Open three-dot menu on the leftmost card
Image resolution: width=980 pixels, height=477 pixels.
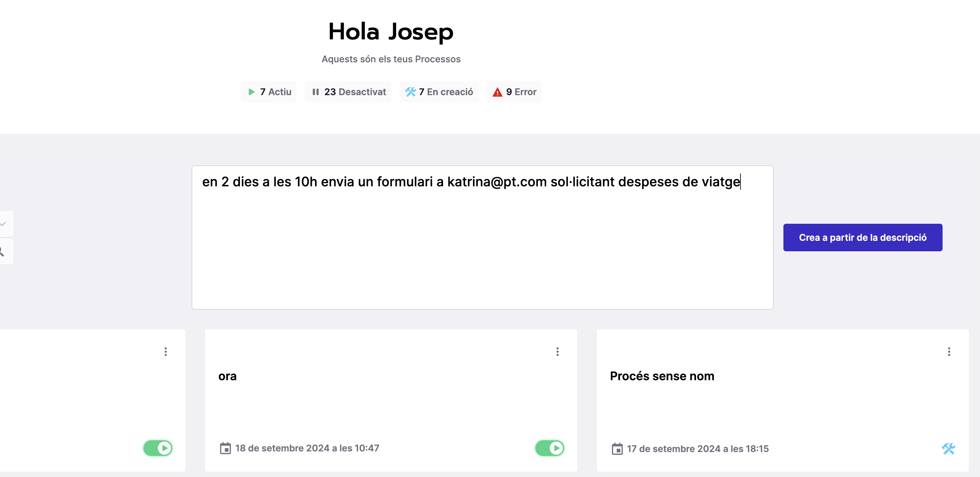[165, 351]
